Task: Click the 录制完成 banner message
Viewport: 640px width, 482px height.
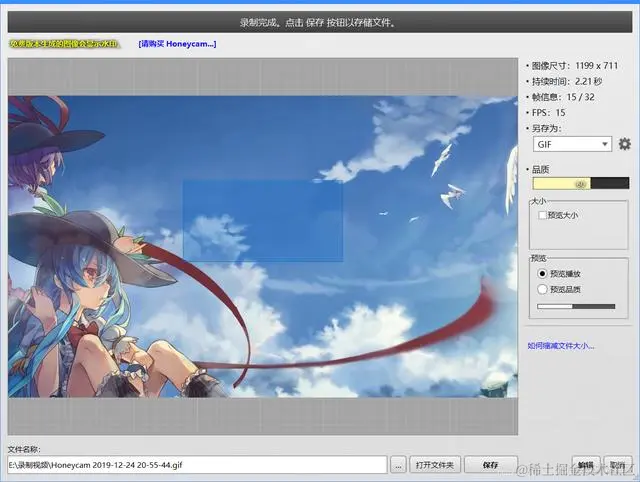Action: [x=318, y=22]
